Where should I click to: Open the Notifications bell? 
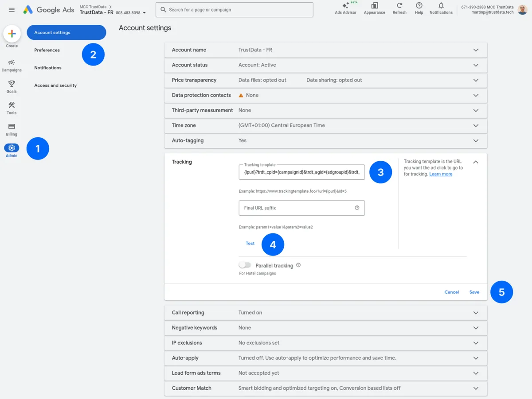click(441, 8)
